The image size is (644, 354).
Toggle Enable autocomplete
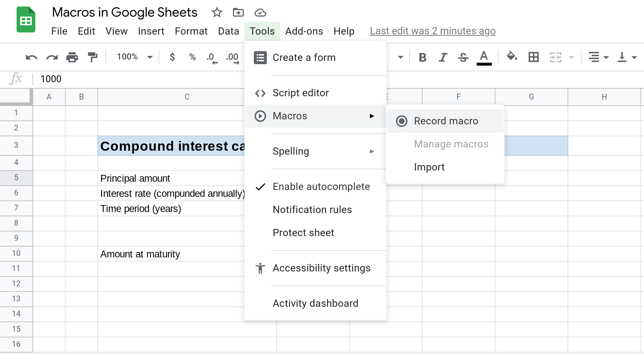(316, 187)
